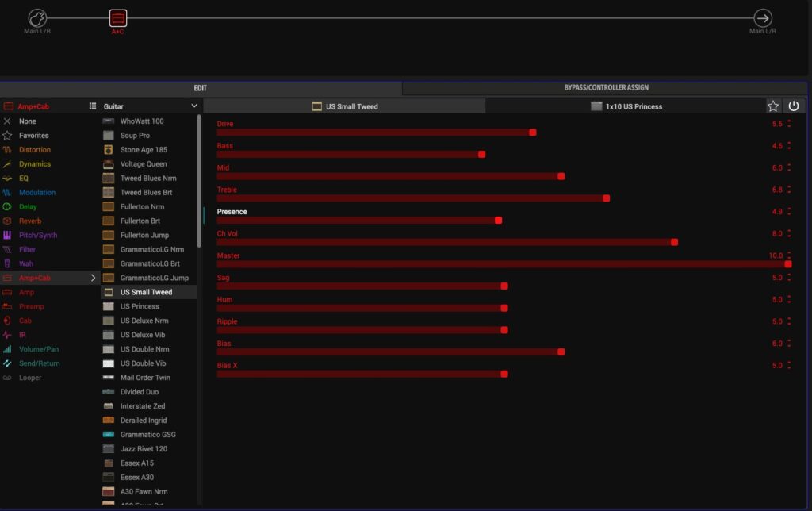Choose the Distortion effect category

pyautogui.click(x=34, y=150)
